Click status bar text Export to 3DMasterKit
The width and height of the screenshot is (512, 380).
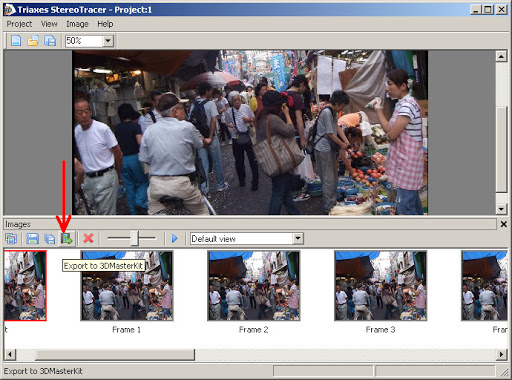(43, 371)
